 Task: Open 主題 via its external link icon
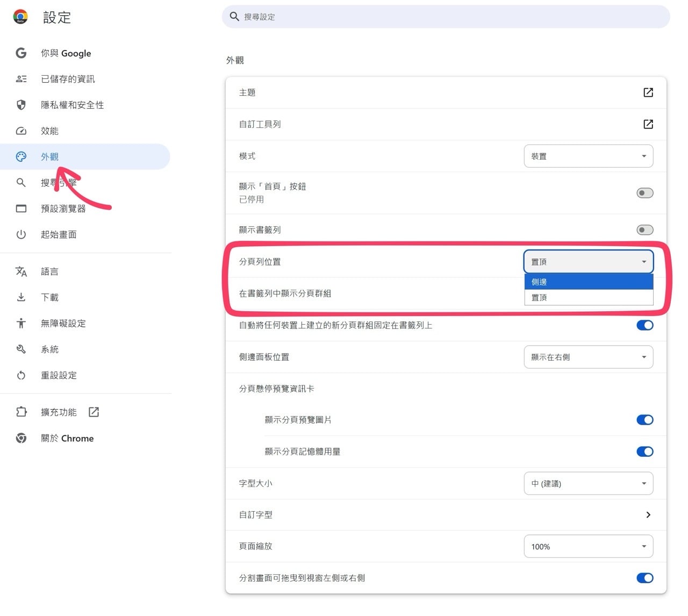(648, 92)
